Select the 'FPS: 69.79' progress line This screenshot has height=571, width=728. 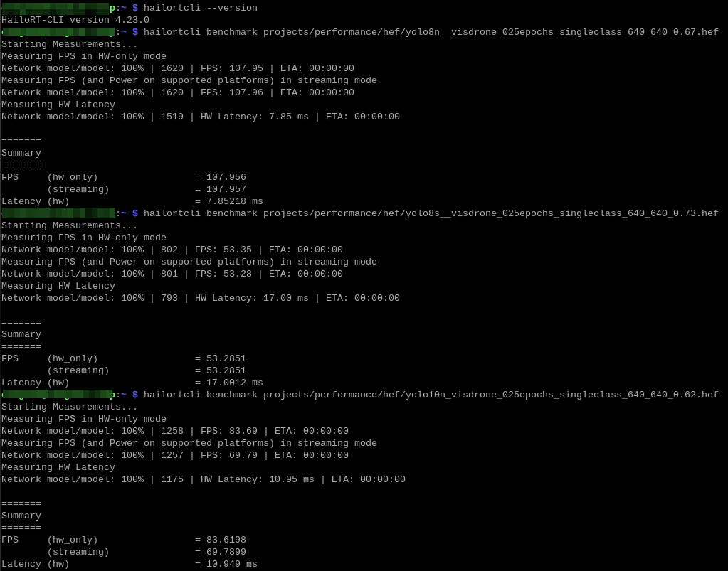pyautogui.click(x=175, y=455)
